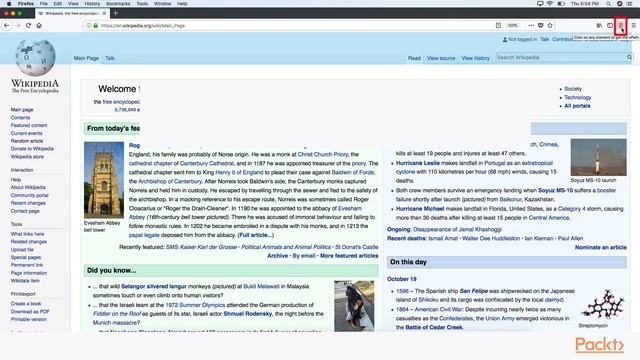Click Donate to Wikipedia link

coord(32,149)
